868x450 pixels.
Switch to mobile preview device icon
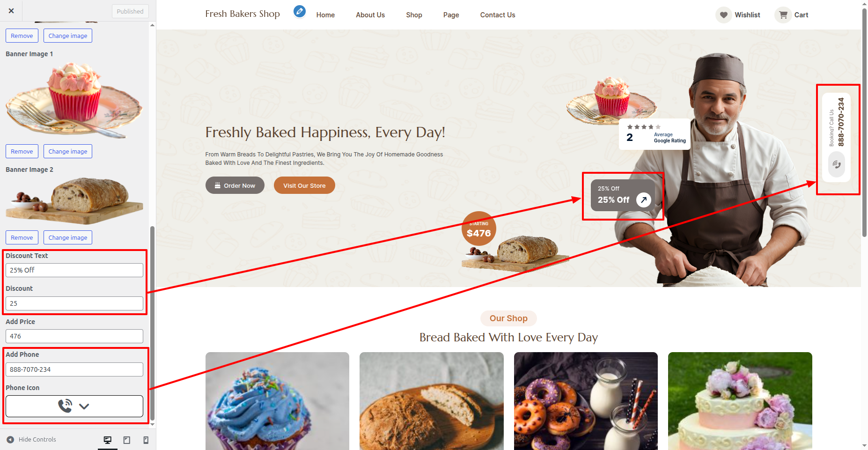pyautogui.click(x=146, y=440)
